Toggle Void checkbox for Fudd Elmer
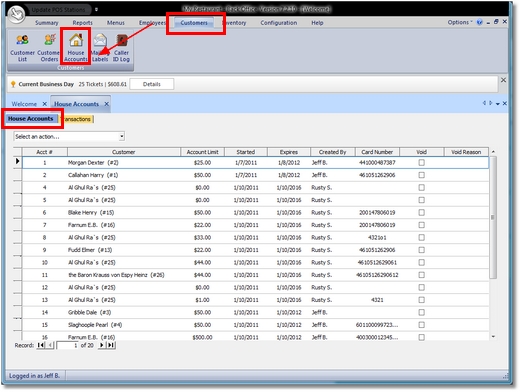This screenshot has height=392, width=520. click(421, 250)
